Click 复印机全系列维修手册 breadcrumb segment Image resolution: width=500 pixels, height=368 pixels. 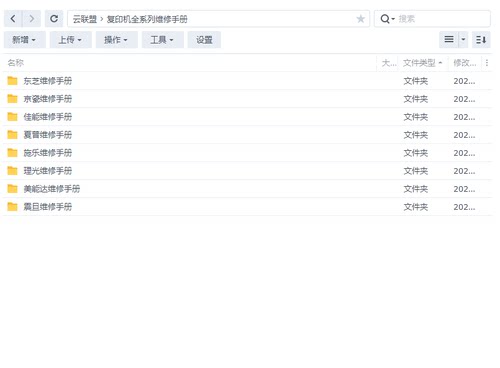click(x=147, y=19)
